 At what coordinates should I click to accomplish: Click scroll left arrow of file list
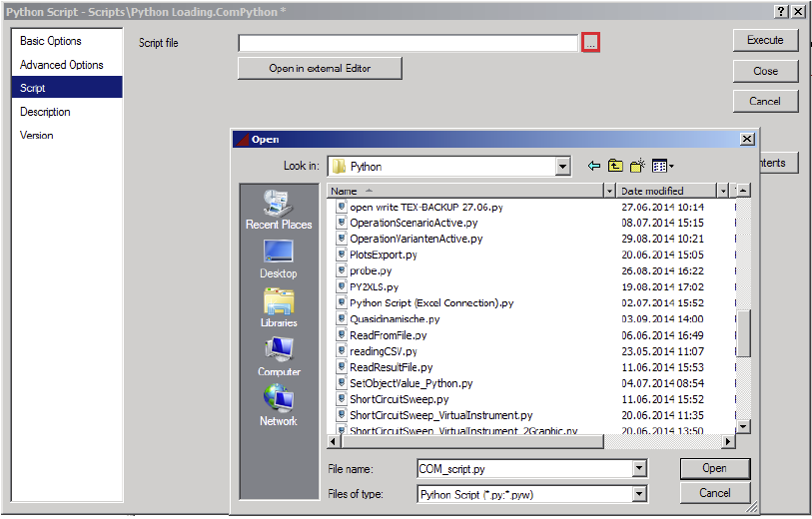334,441
